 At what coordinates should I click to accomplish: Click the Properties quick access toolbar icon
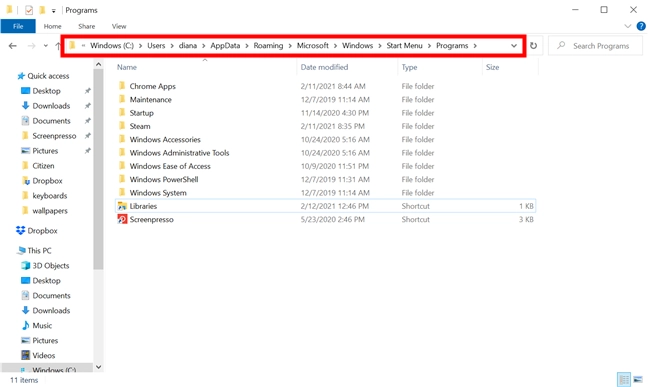[x=29, y=10]
